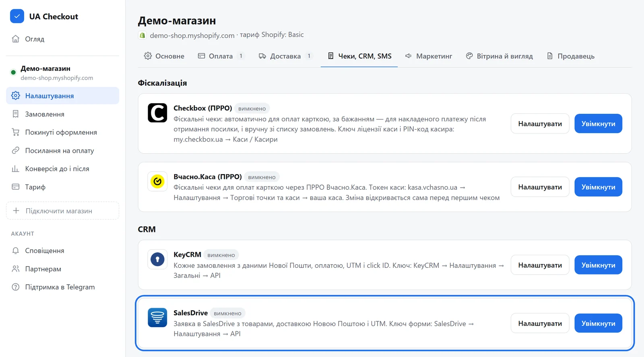Click the SalesDrive logo icon
The width and height of the screenshot is (644, 357).
157,318
